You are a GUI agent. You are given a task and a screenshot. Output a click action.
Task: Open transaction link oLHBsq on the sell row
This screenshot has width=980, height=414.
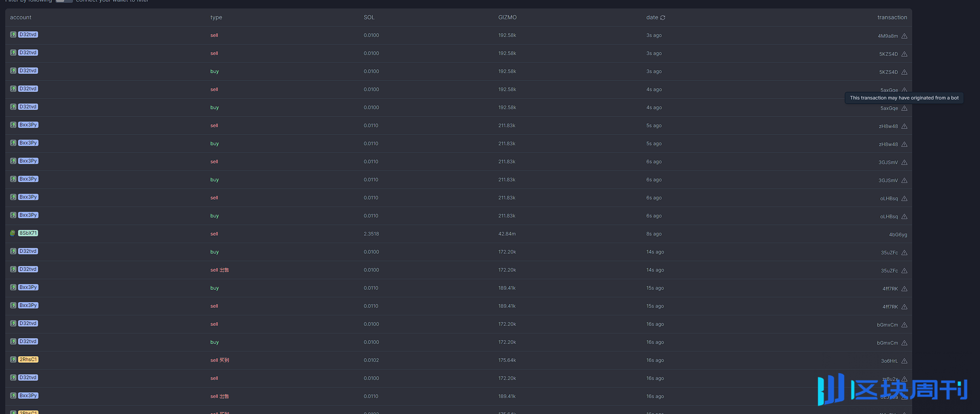coord(889,199)
